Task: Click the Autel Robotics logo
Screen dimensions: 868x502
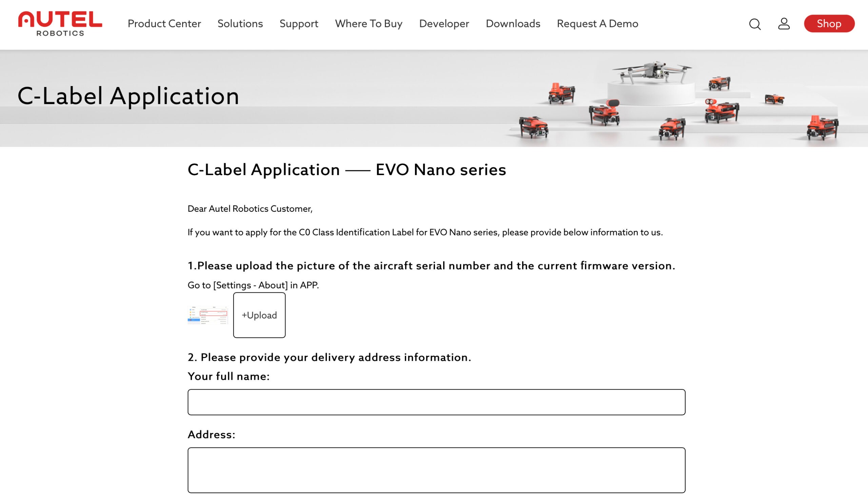Action: click(x=60, y=23)
